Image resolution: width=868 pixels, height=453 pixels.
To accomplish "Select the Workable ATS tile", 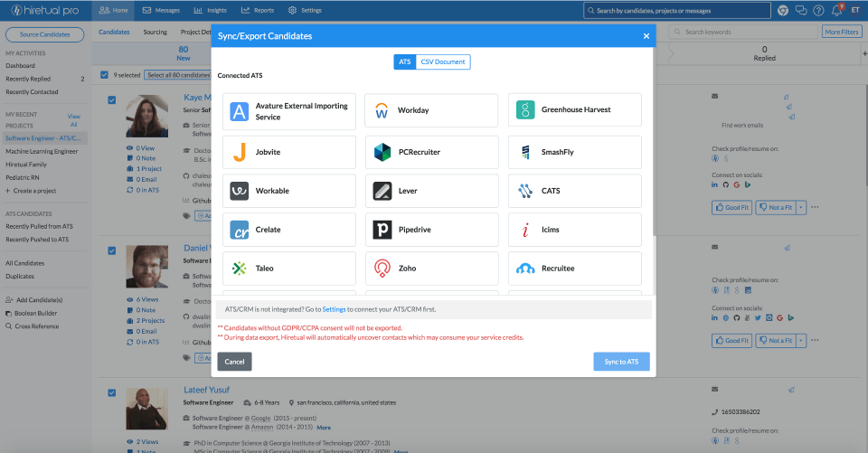I will tap(289, 191).
